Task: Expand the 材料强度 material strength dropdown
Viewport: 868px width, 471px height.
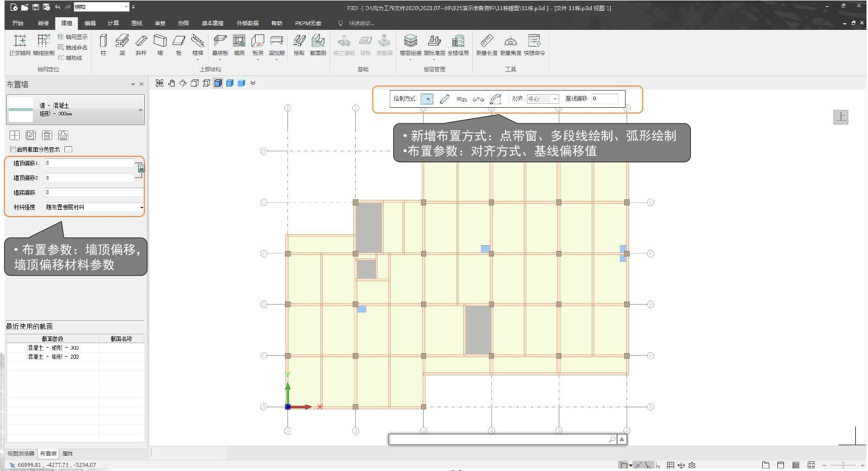Action: click(141, 207)
